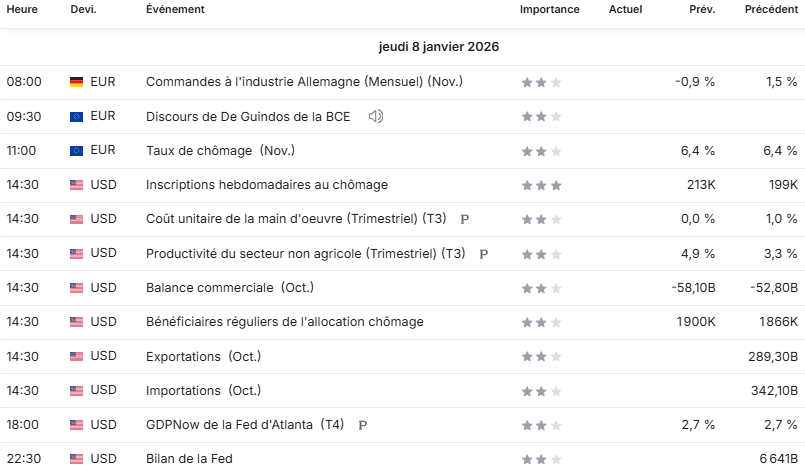
Task: Click the P icon after GDPNow de la Fed d'Atlanta
Action: (x=362, y=425)
